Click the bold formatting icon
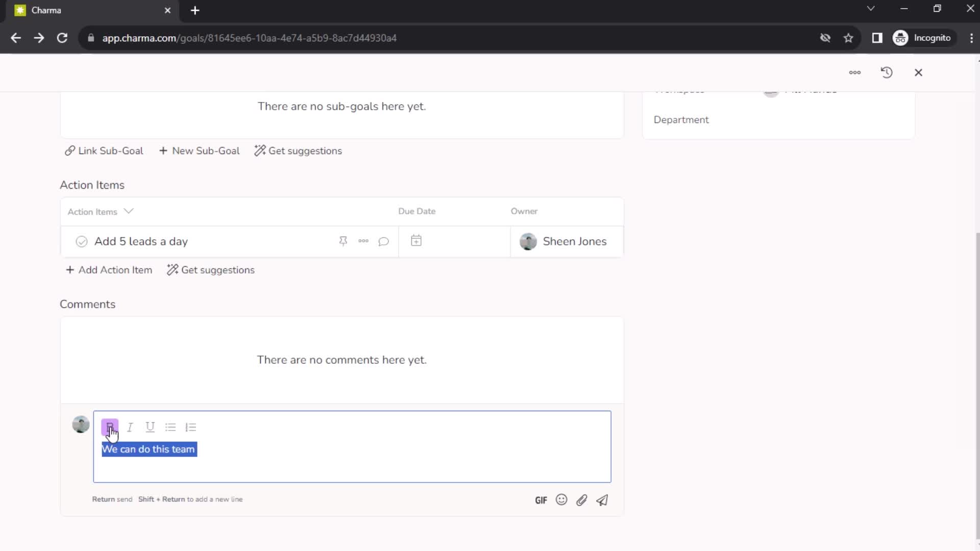 (110, 427)
